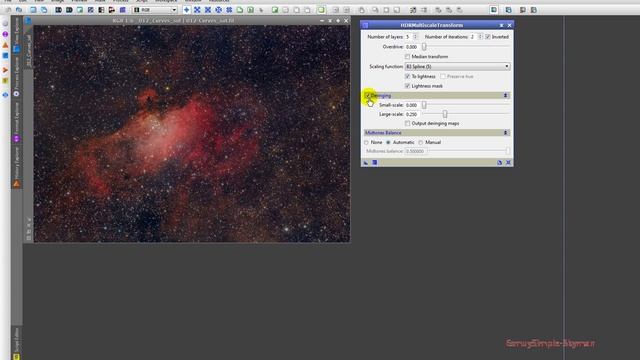640x360 pixels.
Task: Click the Small-scale value field
Action: pyautogui.click(x=412, y=105)
